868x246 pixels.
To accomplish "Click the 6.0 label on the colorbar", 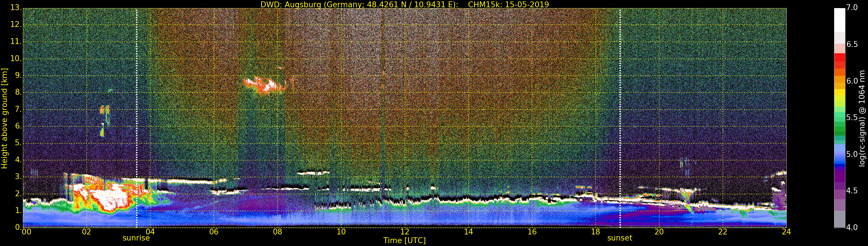I will [852, 81].
